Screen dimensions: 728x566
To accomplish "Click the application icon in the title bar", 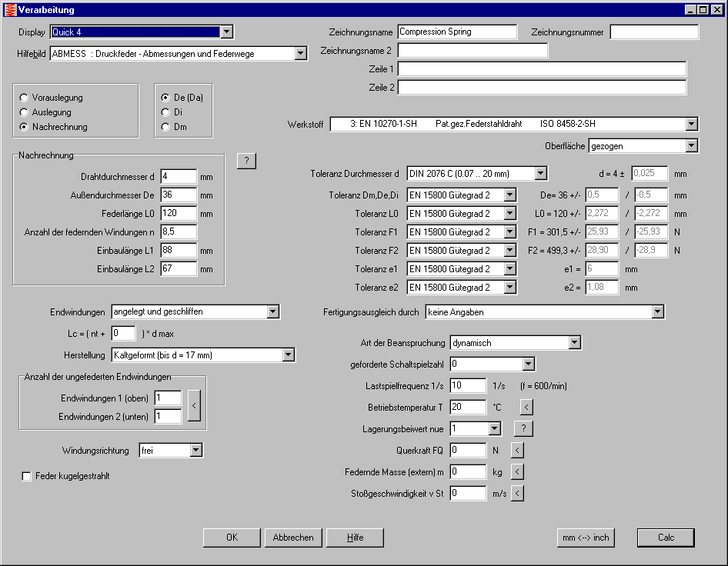I will 9,8.
